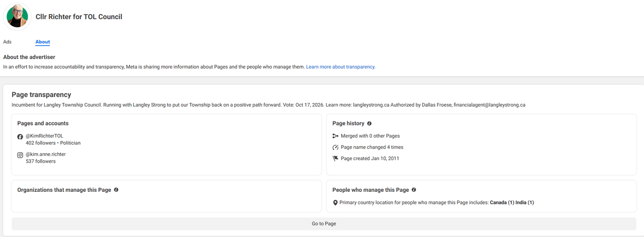
Task: Click the Cllr Richter for TOL Council title
Action: pos(79,17)
